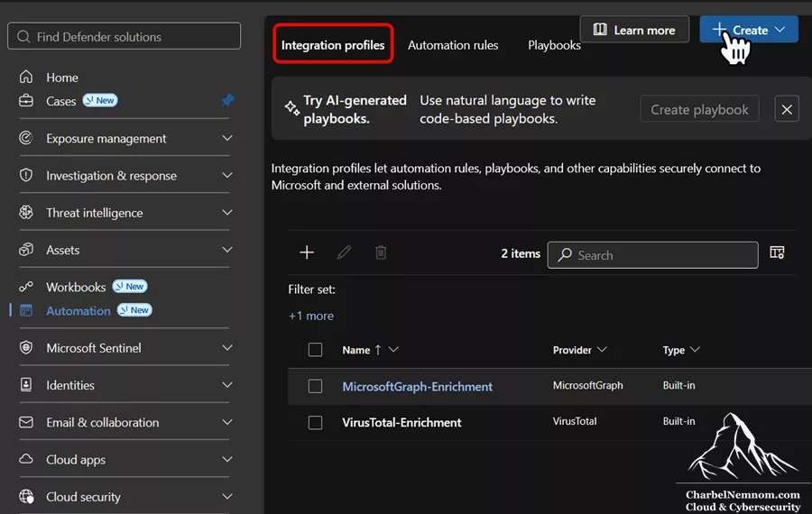Image resolution: width=812 pixels, height=514 pixels.
Task: Check the MicrosoftGraph-Enrichment row checkbox
Action: 315,386
